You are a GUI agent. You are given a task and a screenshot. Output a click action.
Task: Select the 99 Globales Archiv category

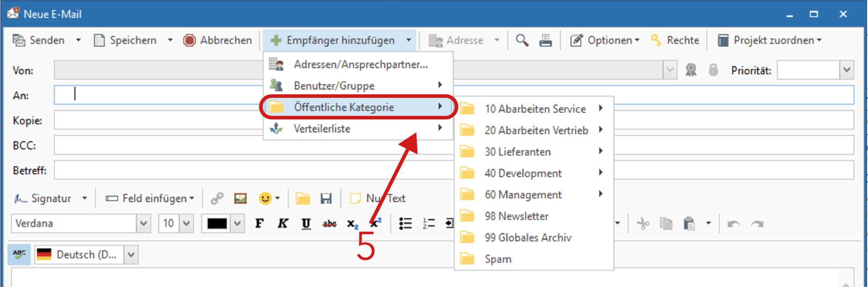click(x=534, y=238)
